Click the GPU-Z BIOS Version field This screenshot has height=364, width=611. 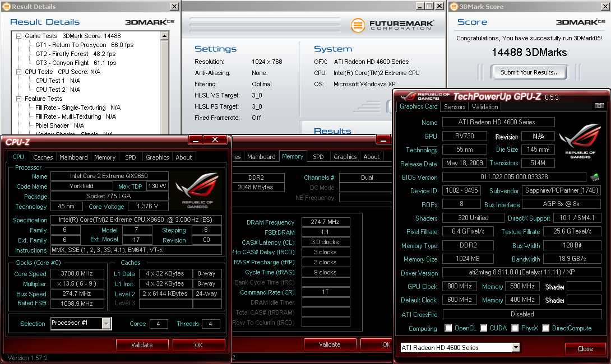514,177
